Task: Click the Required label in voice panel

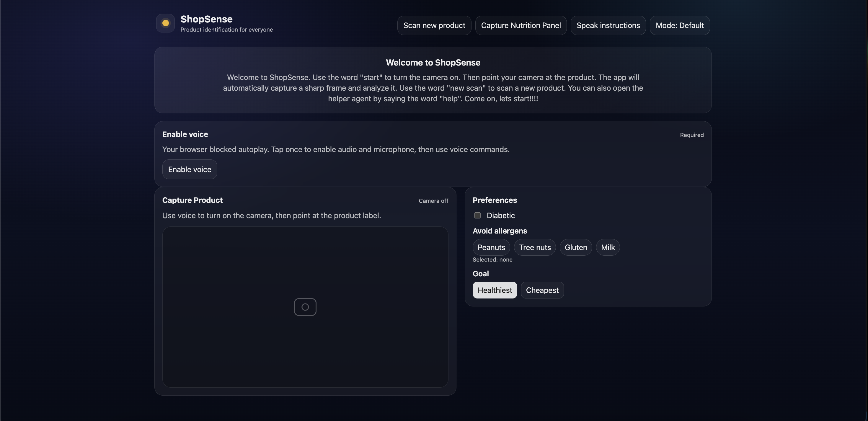Action: 691,135
